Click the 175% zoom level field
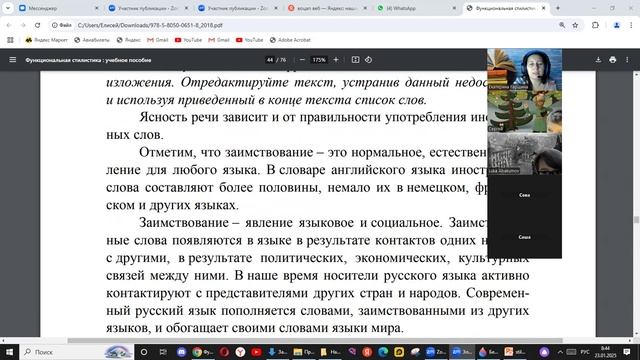640x360 pixels. pyautogui.click(x=319, y=60)
